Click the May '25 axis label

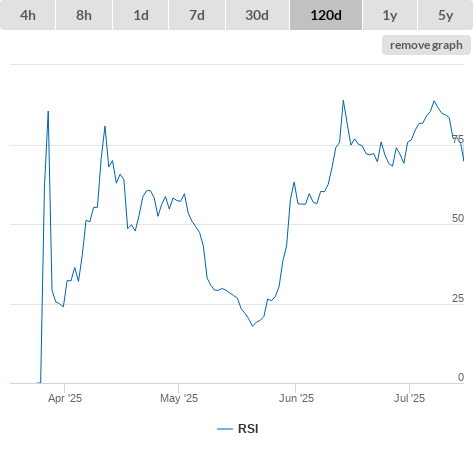tap(179, 398)
